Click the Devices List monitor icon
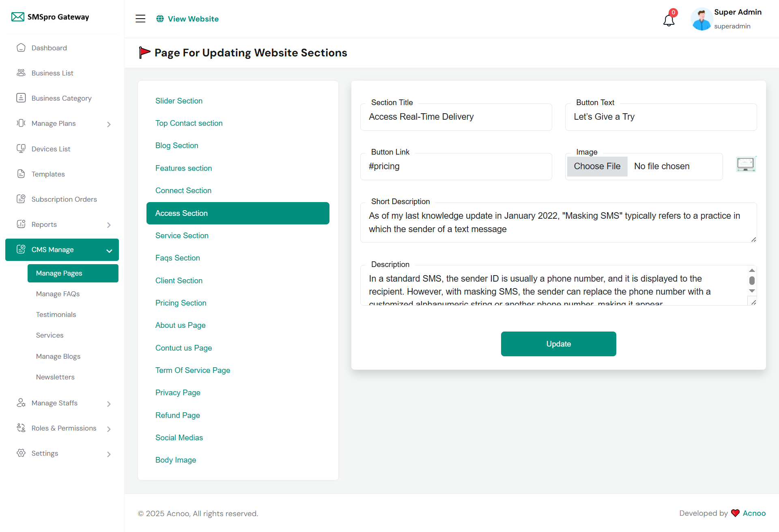 (x=21, y=149)
